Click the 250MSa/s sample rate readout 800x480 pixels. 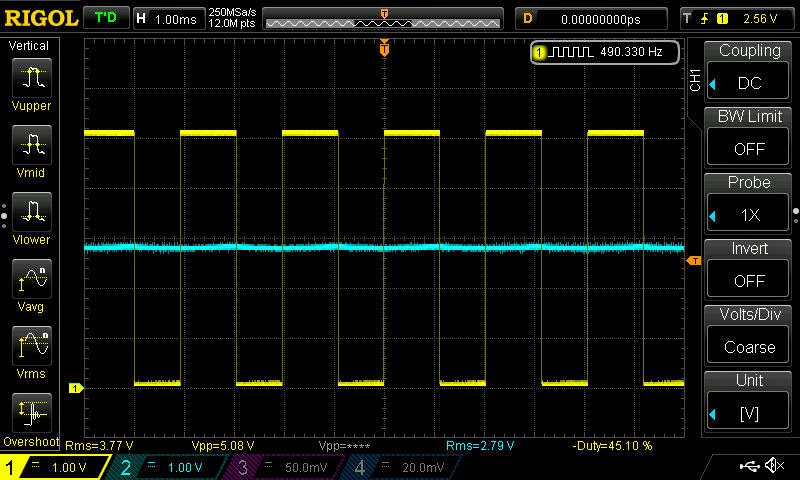click(x=232, y=12)
